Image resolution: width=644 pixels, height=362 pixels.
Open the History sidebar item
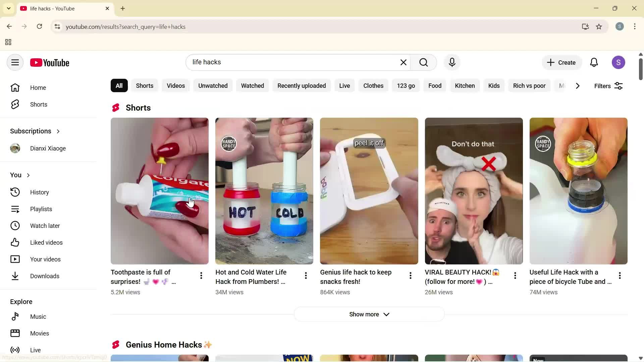pyautogui.click(x=39, y=192)
